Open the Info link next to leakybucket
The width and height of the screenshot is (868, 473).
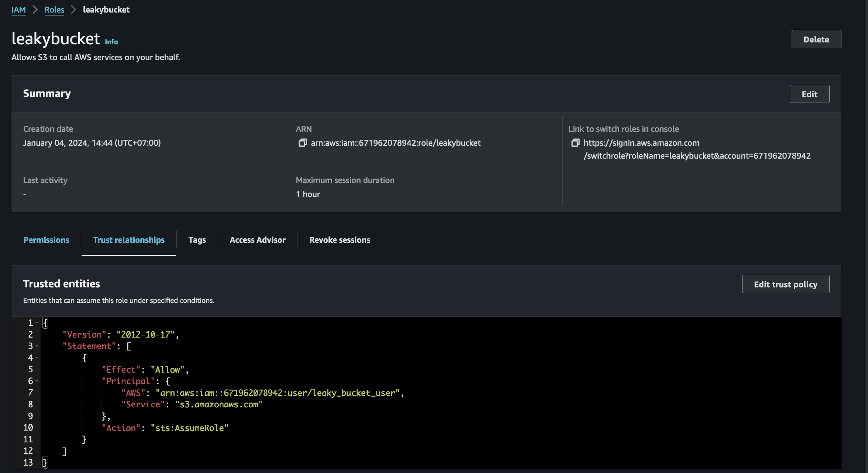point(111,42)
